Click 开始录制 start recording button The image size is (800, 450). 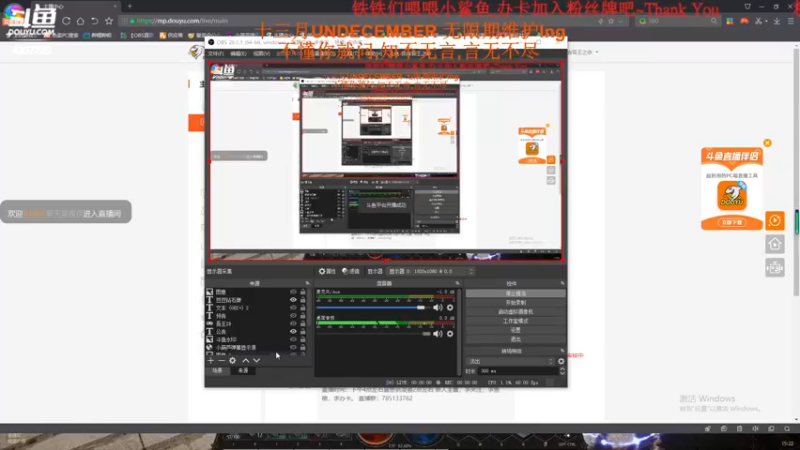[515, 303]
